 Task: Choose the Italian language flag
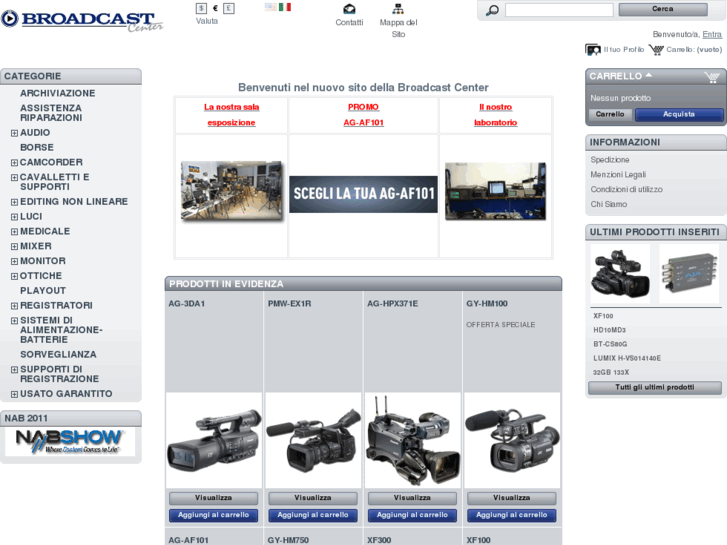[285, 7]
